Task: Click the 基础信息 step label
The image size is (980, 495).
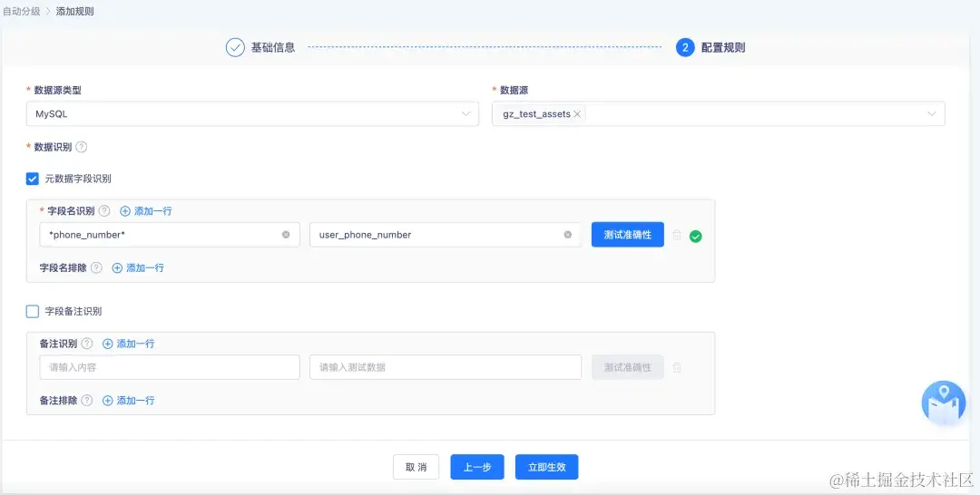Action: [x=273, y=47]
